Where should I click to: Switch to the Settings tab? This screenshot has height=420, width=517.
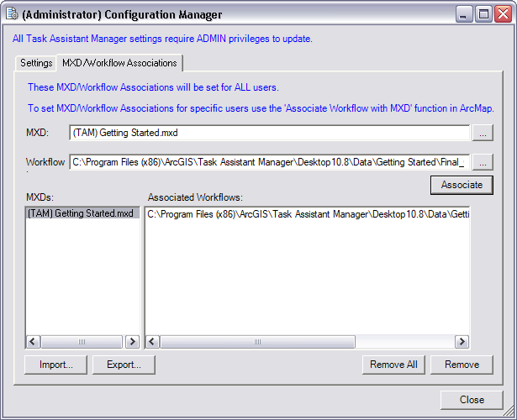pos(36,63)
